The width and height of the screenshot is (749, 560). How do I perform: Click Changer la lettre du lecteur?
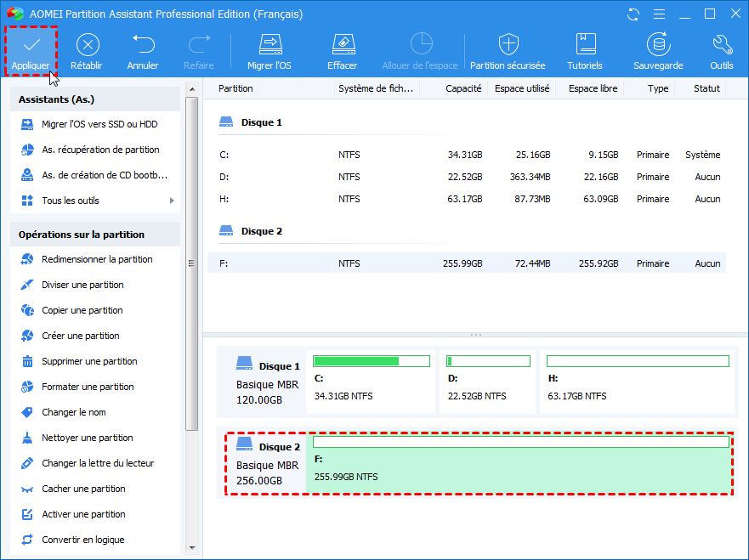pos(98,463)
